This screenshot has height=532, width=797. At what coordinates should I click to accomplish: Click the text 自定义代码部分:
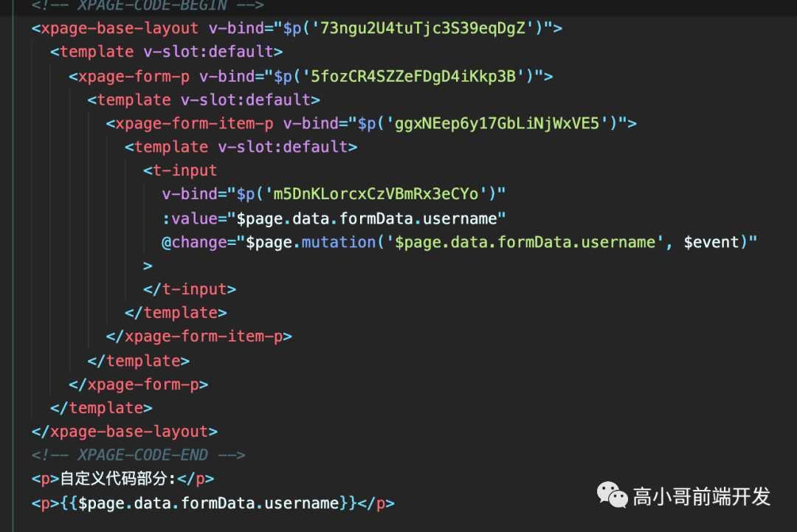pyautogui.click(x=118, y=479)
